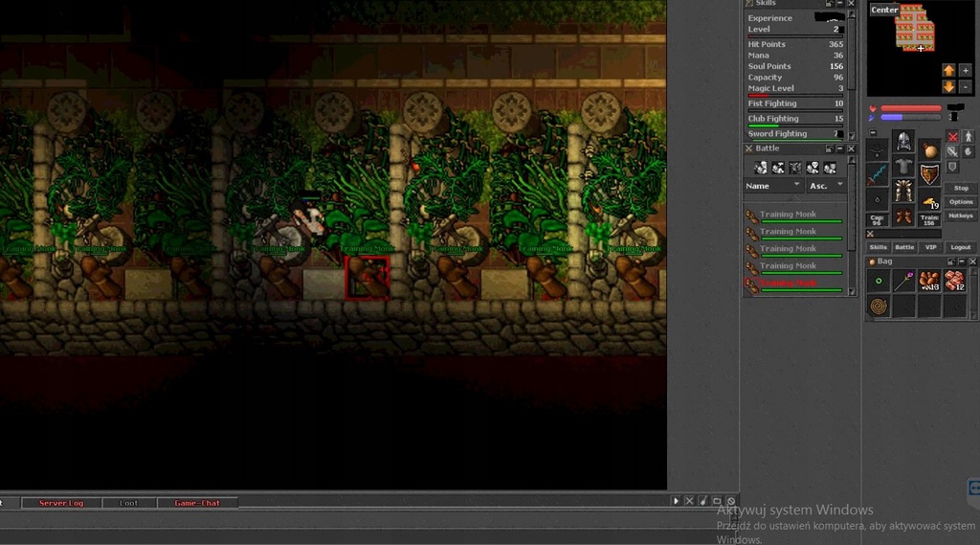Click the amulet necklace slot
Screen dimensions: 980x545
coord(878,150)
